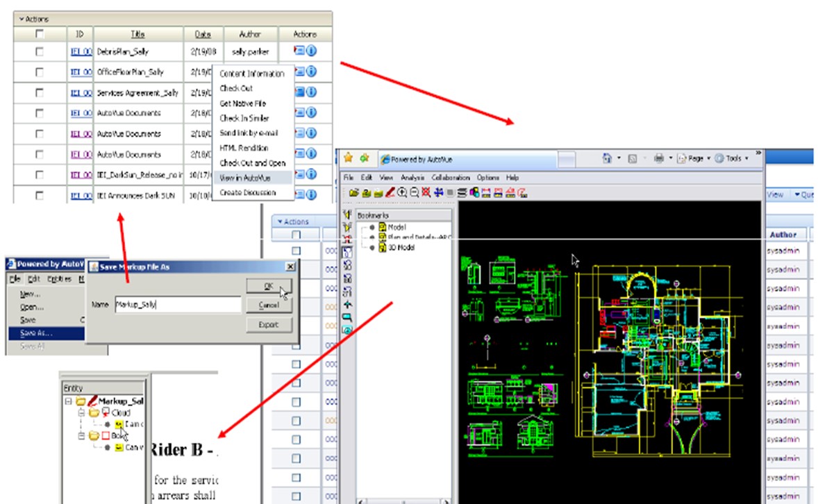
Task: Choose Check Out from the context menu
Action: 236,88
